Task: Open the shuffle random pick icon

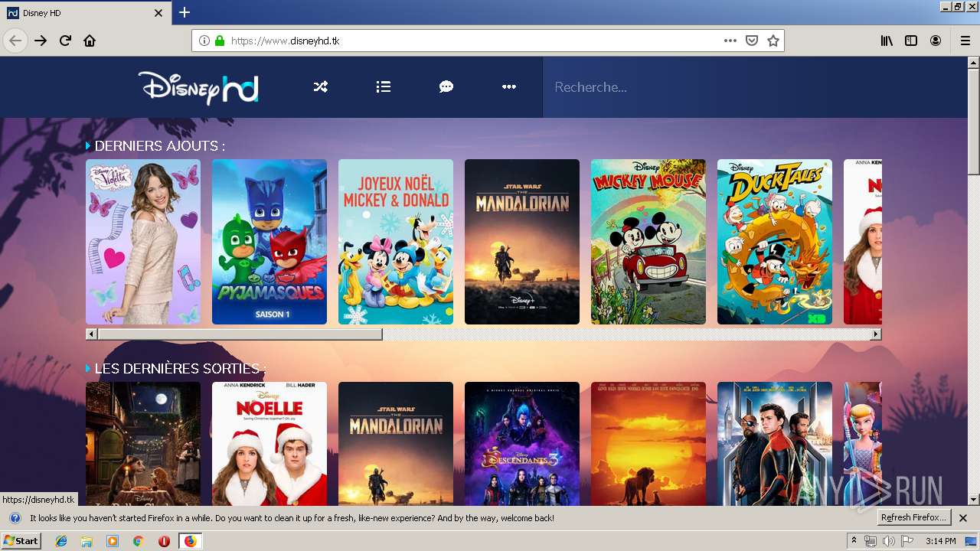Action: click(321, 87)
